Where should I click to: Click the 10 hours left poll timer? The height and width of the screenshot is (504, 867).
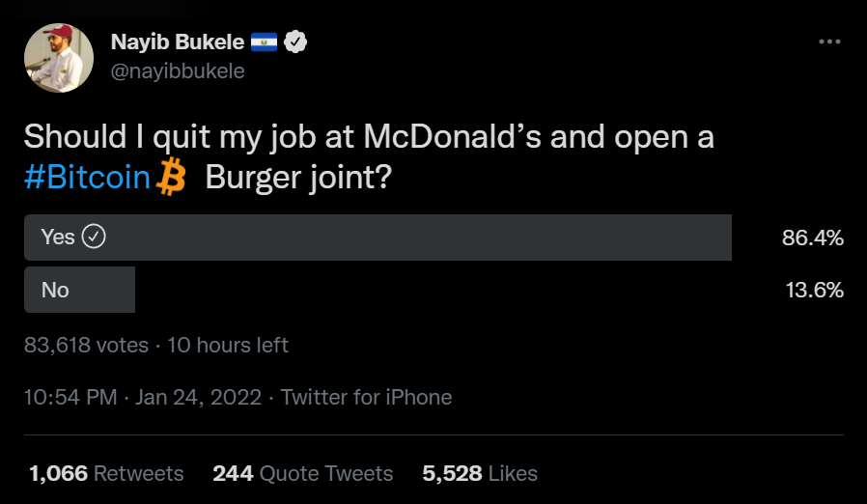coord(228,345)
